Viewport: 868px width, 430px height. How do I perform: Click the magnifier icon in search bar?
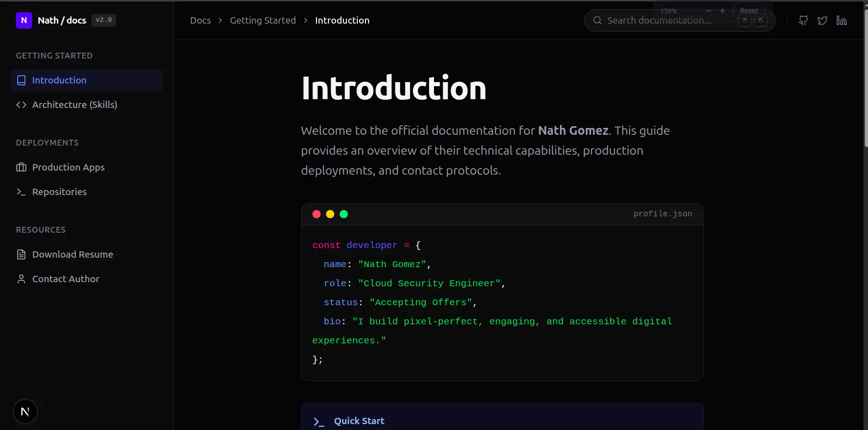point(597,20)
